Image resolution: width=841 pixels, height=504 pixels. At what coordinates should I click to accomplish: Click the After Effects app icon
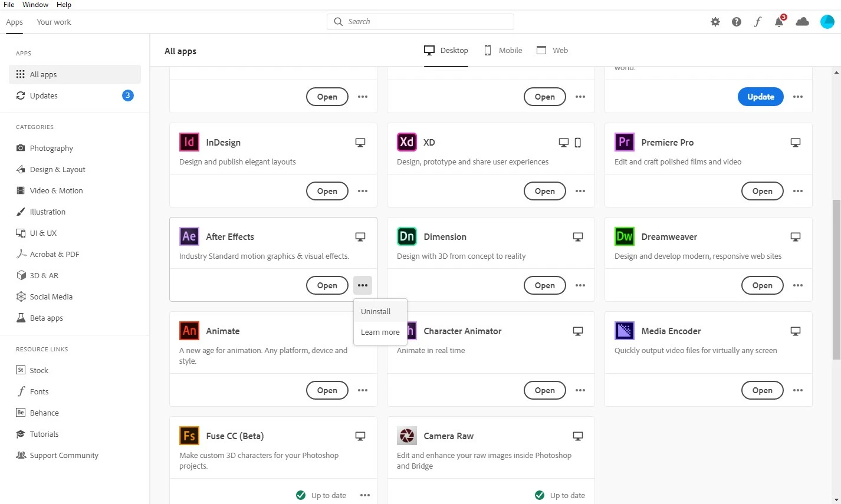click(189, 236)
